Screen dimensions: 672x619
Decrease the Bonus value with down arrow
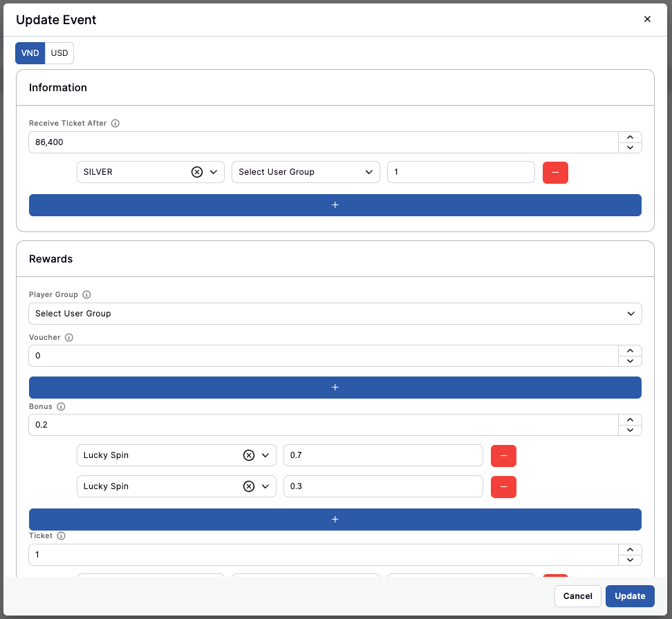(x=630, y=430)
